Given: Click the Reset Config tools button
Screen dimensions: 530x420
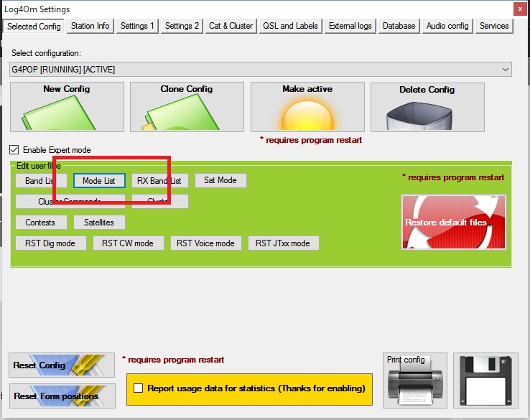Looking at the screenshot, I should coord(62,365).
